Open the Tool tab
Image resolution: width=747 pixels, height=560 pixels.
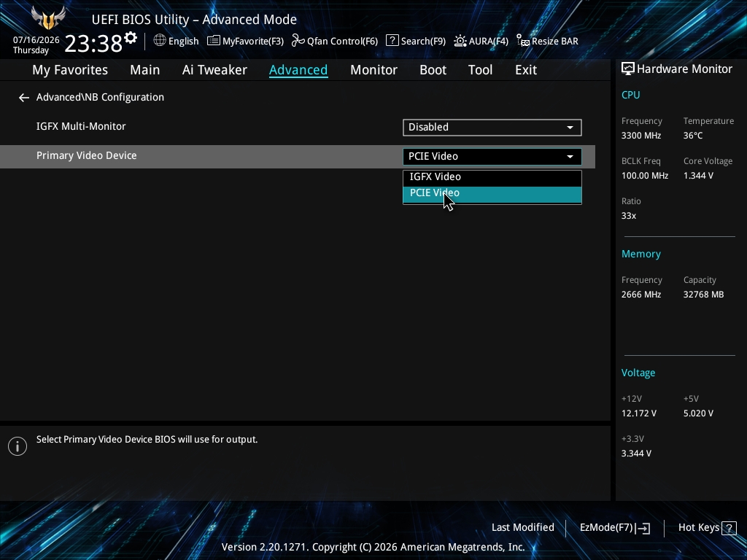coord(480,70)
